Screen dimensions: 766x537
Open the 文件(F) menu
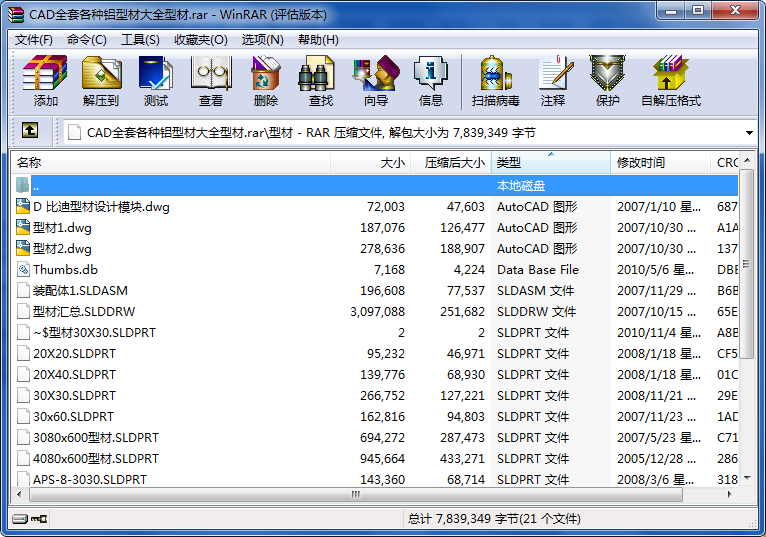33,40
